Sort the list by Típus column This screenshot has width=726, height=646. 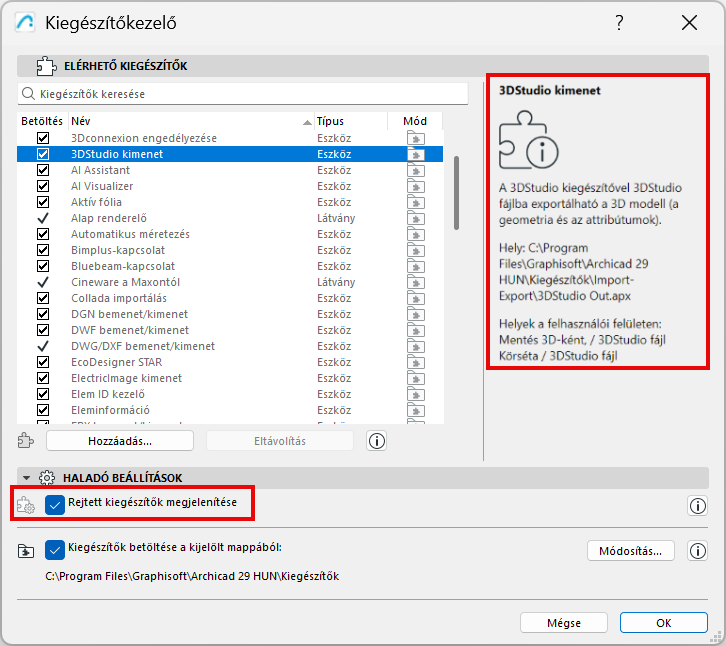(351, 121)
